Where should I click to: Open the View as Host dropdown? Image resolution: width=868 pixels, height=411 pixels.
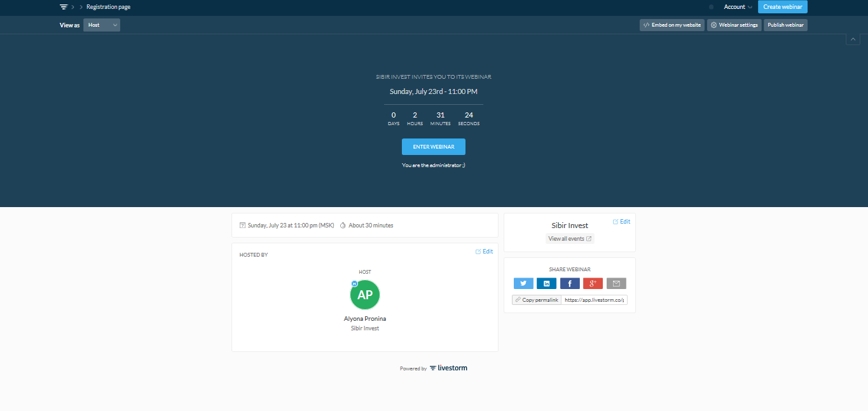coord(102,25)
